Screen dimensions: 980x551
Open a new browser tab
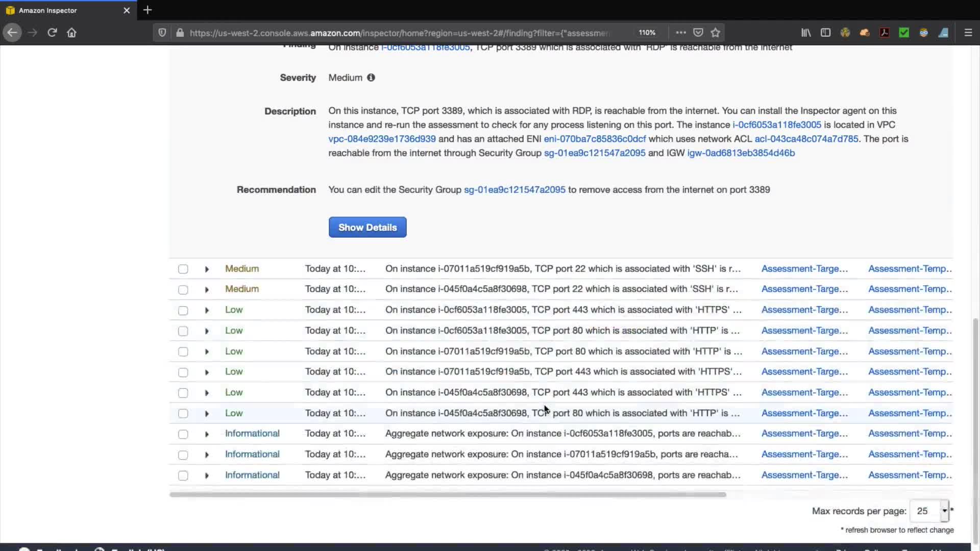pos(148,10)
